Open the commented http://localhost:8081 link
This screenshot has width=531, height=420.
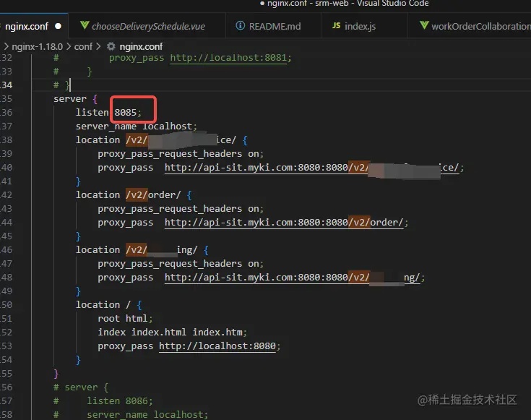228,58
